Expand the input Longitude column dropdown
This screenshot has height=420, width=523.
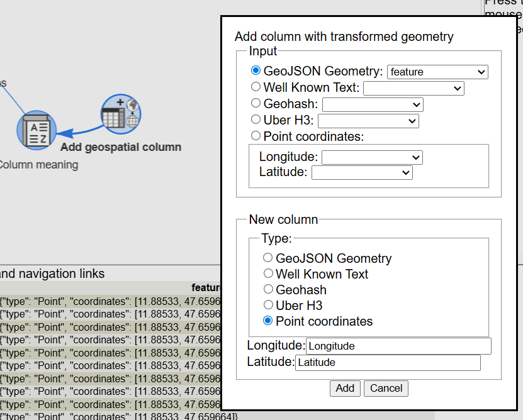[372, 157]
